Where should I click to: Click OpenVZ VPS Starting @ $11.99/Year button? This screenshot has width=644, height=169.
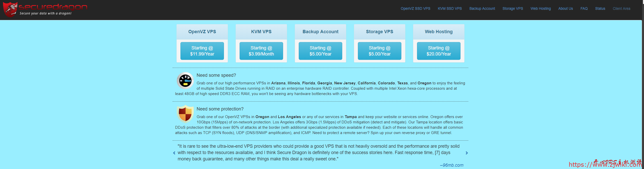(202, 51)
